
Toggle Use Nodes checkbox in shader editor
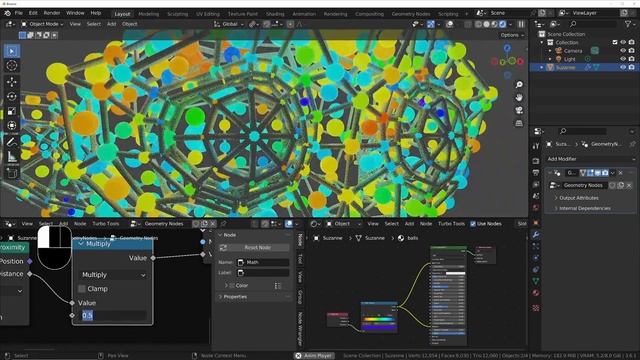473,224
